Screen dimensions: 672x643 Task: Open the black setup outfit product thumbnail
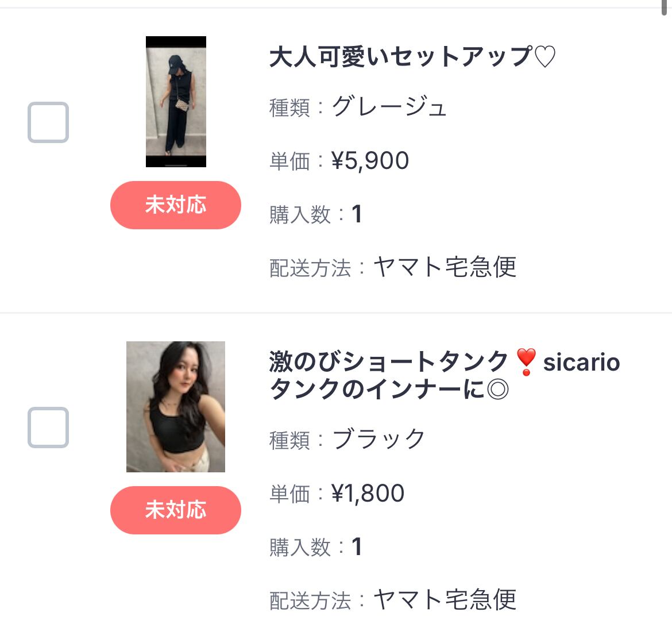click(176, 102)
